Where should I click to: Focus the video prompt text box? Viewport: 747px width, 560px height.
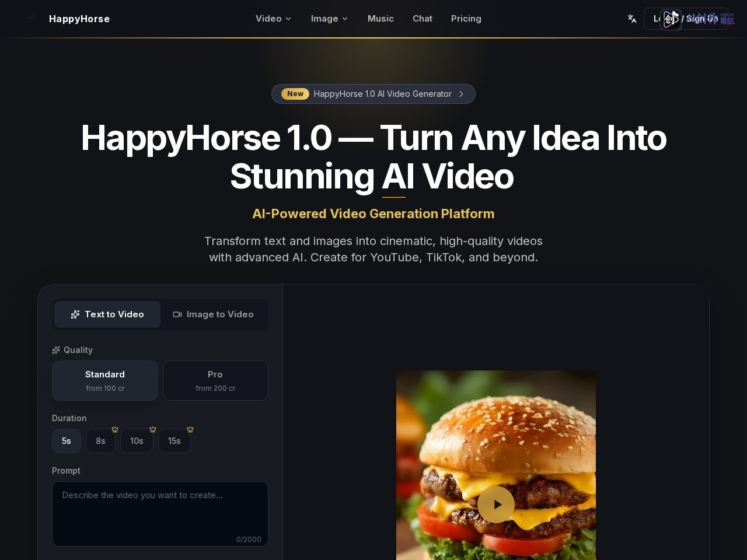(x=160, y=514)
